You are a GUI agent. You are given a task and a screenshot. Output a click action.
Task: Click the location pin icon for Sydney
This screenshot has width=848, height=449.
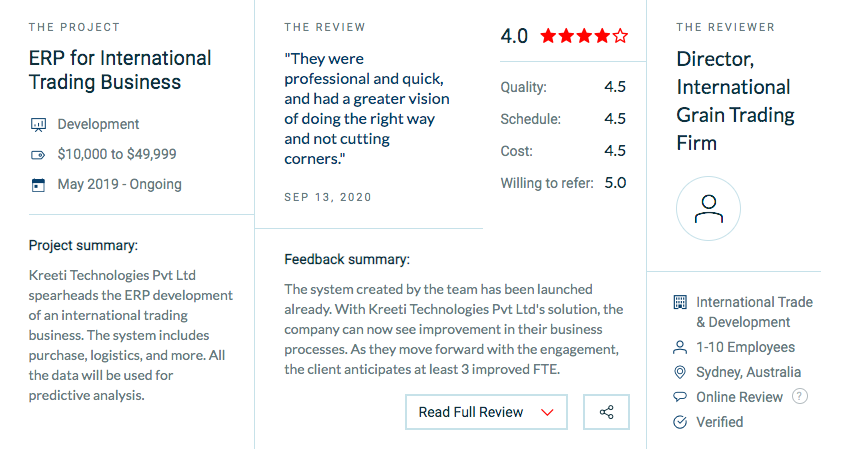[680, 372]
